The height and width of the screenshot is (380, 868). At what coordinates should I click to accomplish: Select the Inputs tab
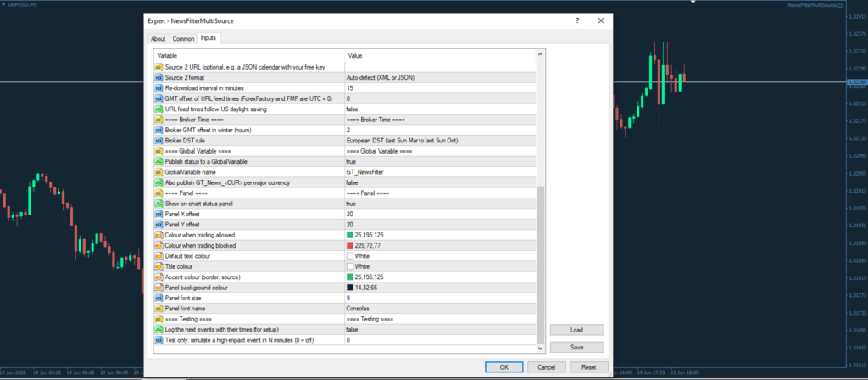[209, 38]
